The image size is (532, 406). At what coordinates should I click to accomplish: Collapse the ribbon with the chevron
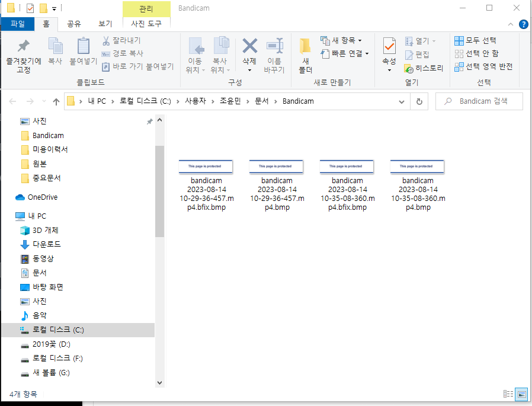click(510, 24)
